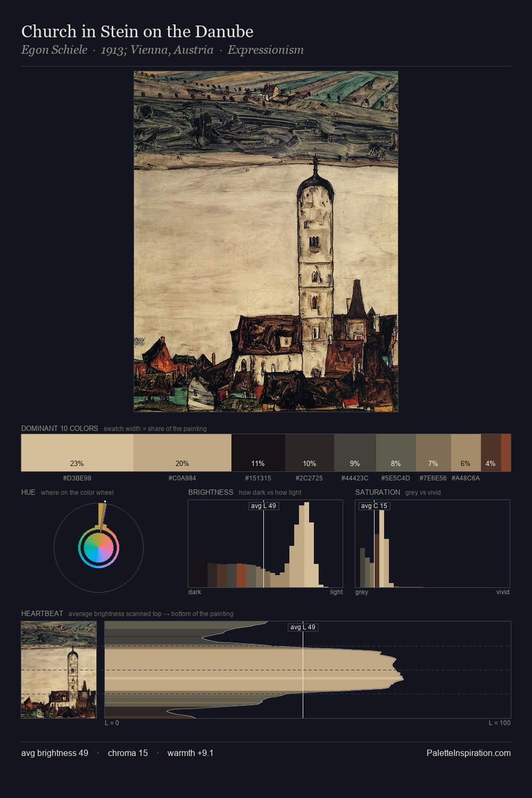The height and width of the screenshot is (798, 532).
Task: Click the 'avg L 49' heartbeat label
Action: point(303,627)
